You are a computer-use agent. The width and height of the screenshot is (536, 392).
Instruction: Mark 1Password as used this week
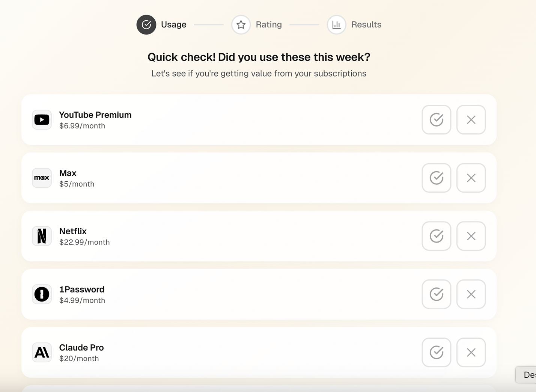(x=436, y=294)
